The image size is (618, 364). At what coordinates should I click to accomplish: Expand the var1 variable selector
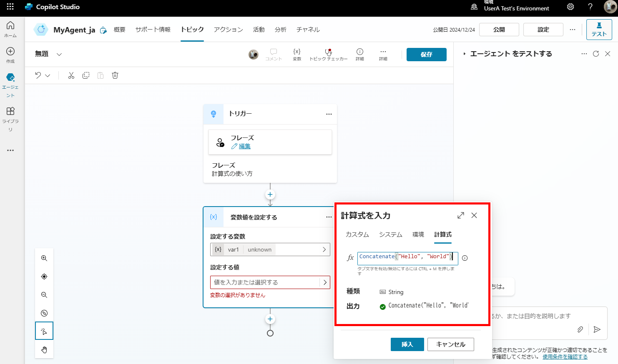point(324,249)
